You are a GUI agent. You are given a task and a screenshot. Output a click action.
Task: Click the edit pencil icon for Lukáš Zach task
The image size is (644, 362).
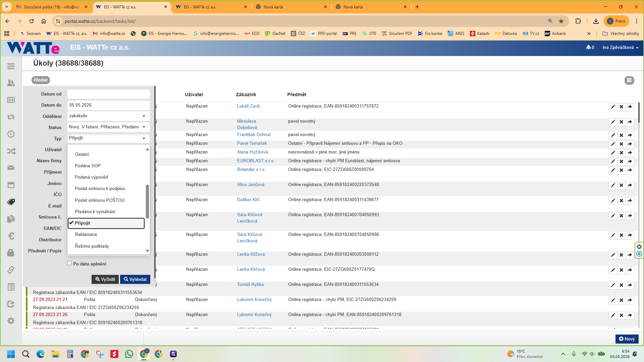click(x=613, y=107)
